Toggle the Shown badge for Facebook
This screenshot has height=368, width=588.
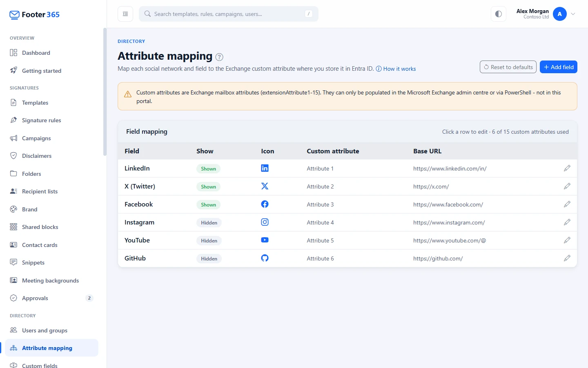(x=208, y=205)
